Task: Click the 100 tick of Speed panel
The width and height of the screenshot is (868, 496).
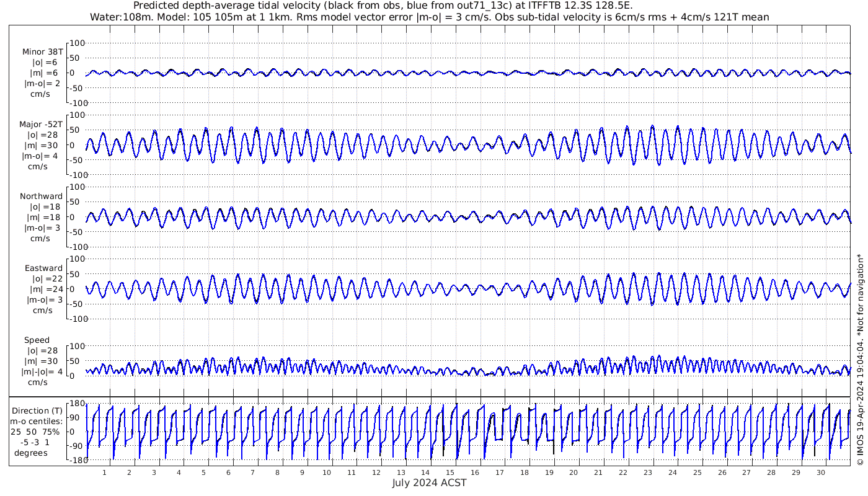Action: (76, 345)
